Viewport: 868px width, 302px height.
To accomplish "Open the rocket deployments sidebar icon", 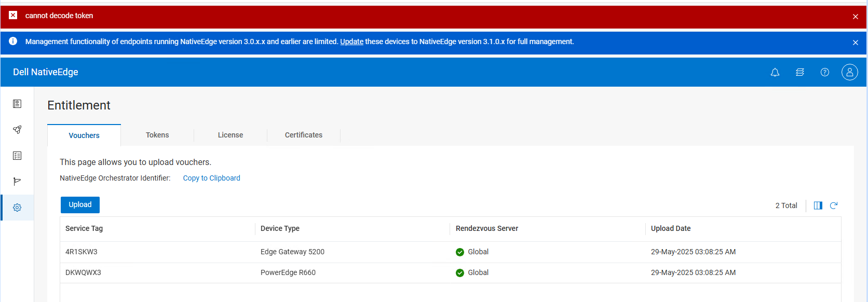I will point(17,130).
